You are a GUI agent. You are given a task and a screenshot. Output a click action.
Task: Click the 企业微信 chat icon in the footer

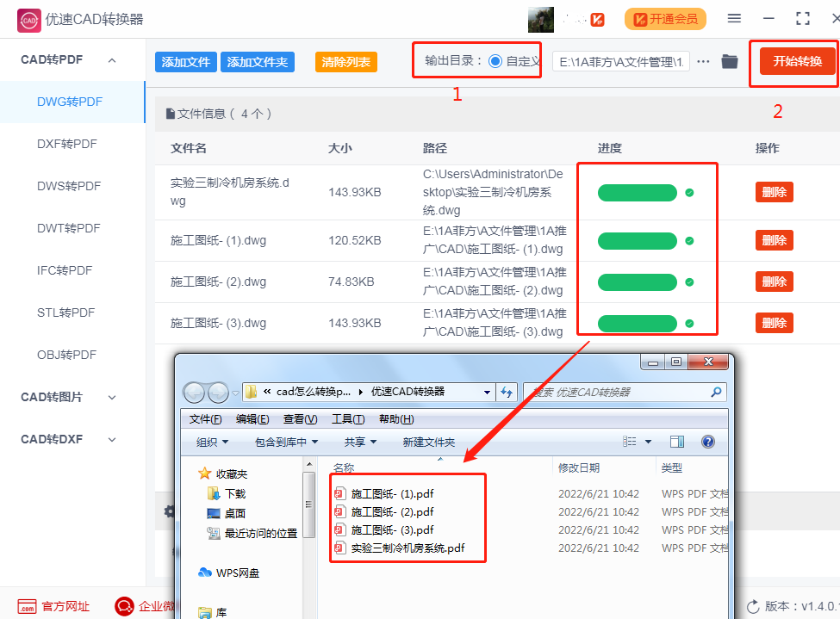[124, 606]
